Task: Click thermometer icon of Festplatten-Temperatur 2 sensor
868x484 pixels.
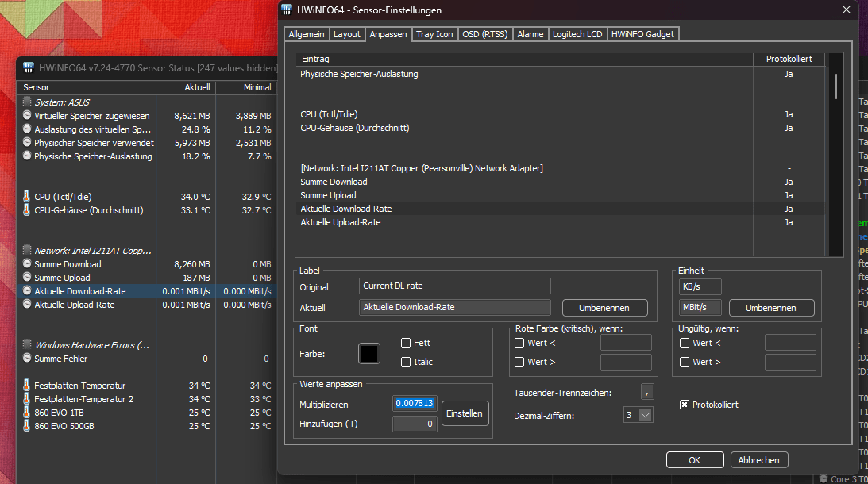Action: 26,398
